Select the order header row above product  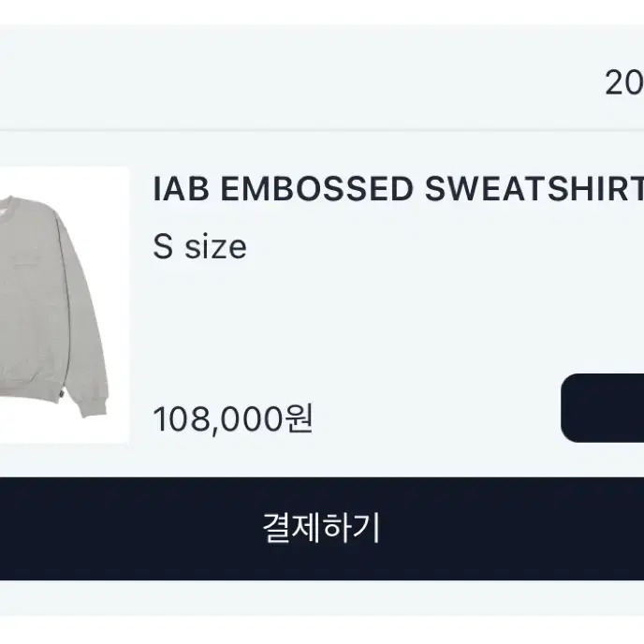click(x=322, y=78)
